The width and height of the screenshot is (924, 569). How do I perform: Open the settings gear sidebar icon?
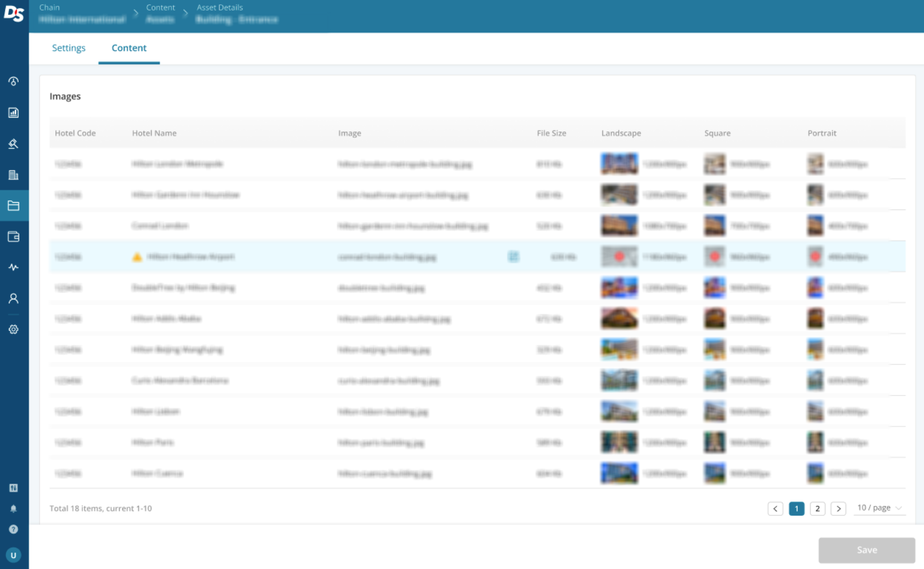14,329
